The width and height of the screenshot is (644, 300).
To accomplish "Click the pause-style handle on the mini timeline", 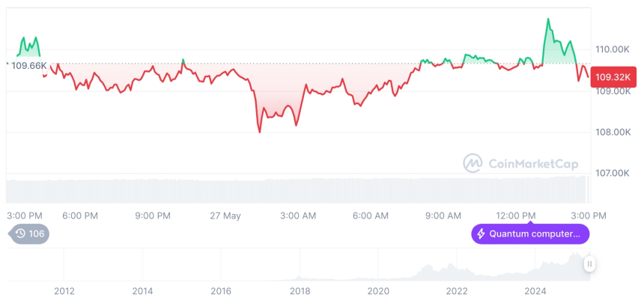I will [x=590, y=264].
